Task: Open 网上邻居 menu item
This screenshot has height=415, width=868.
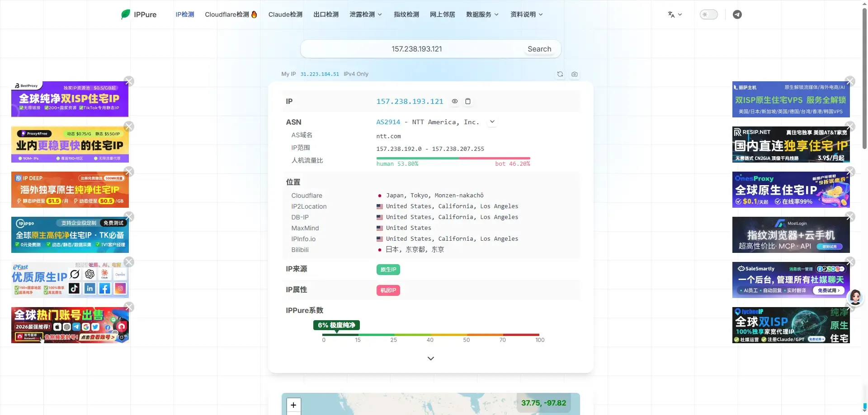Action: (x=443, y=14)
